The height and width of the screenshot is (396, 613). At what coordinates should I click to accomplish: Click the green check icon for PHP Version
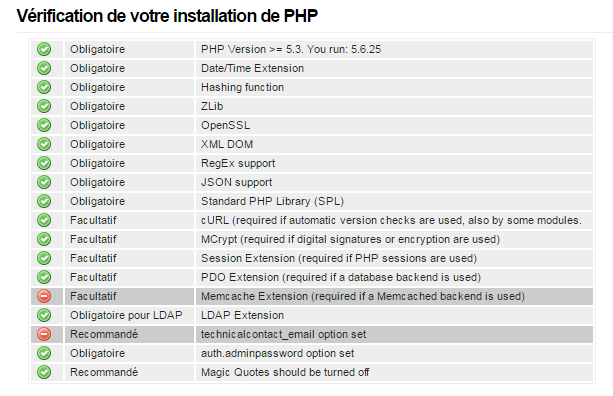click(x=44, y=49)
